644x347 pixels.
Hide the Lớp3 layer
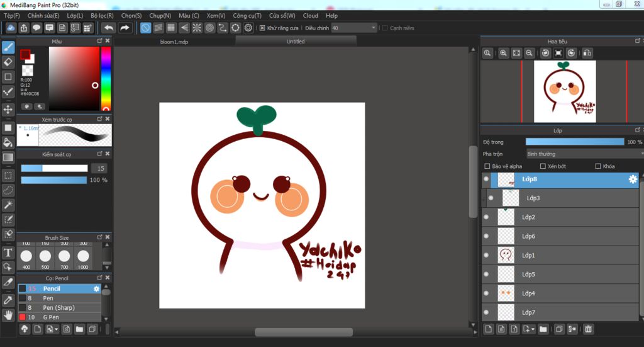491,198
